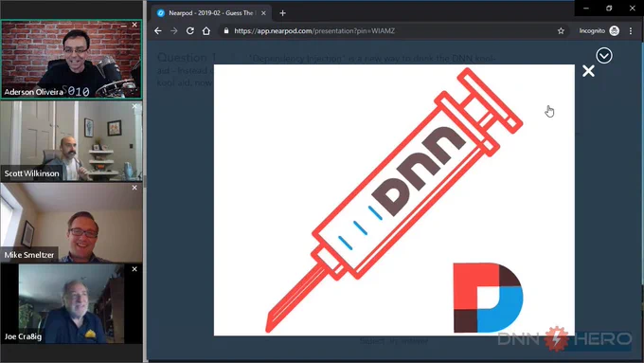644x363 pixels.
Task: Open the Incognito profile icon
Action: [x=614, y=31]
